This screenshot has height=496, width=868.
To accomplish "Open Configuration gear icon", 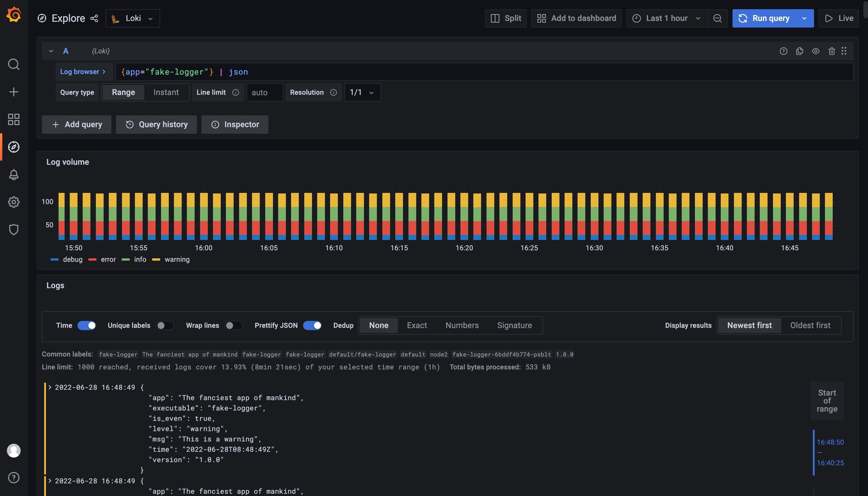I will (13, 202).
